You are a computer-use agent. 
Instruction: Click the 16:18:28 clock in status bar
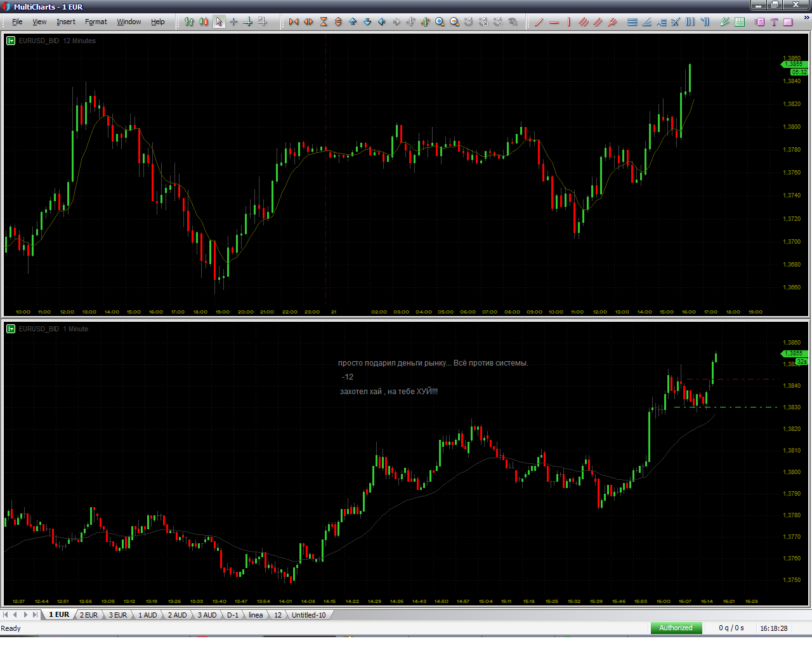point(774,628)
